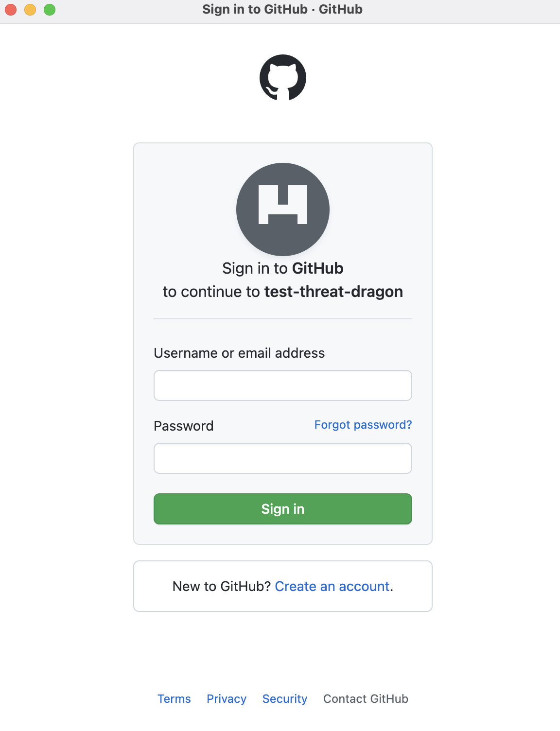Click the password input field
The image size is (560, 731).
coord(283,458)
